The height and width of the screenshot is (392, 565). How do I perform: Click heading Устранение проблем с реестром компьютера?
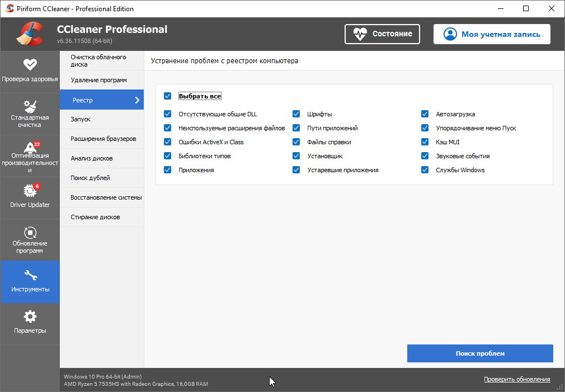pyautogui.click(x=224, y=61)
